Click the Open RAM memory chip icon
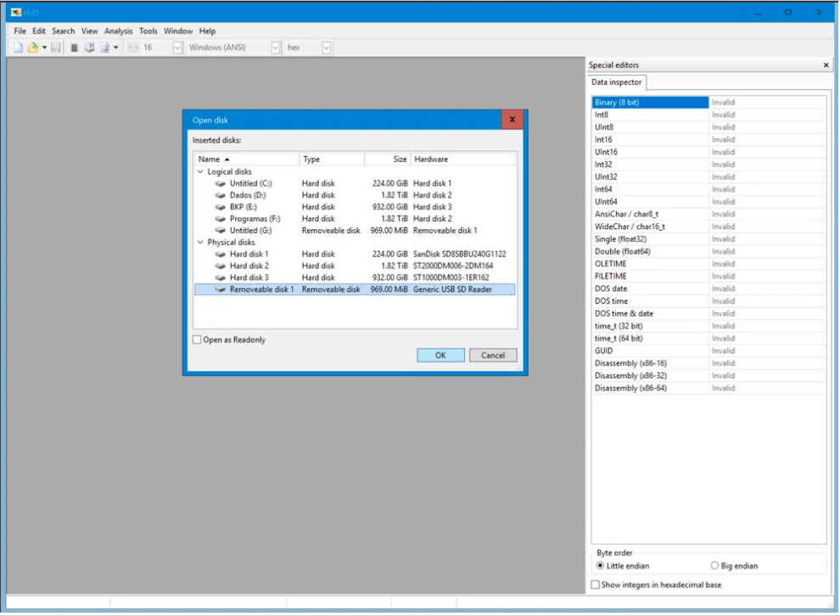This screenshot has height=616, width=840. point(75,48)
